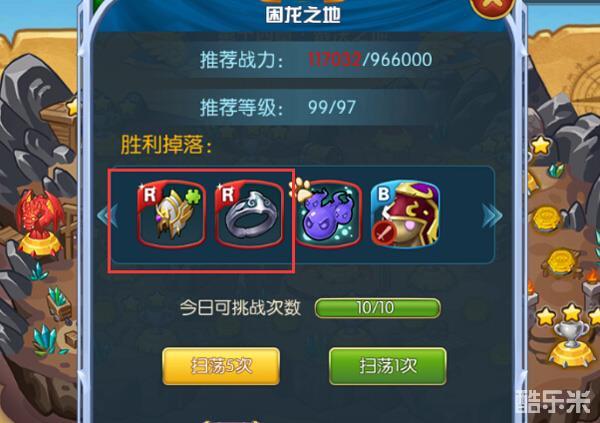Click the yellow 扫荡5次 button
Screen dimensions: 600x423
pyautogui.click(x=221, y=366)
